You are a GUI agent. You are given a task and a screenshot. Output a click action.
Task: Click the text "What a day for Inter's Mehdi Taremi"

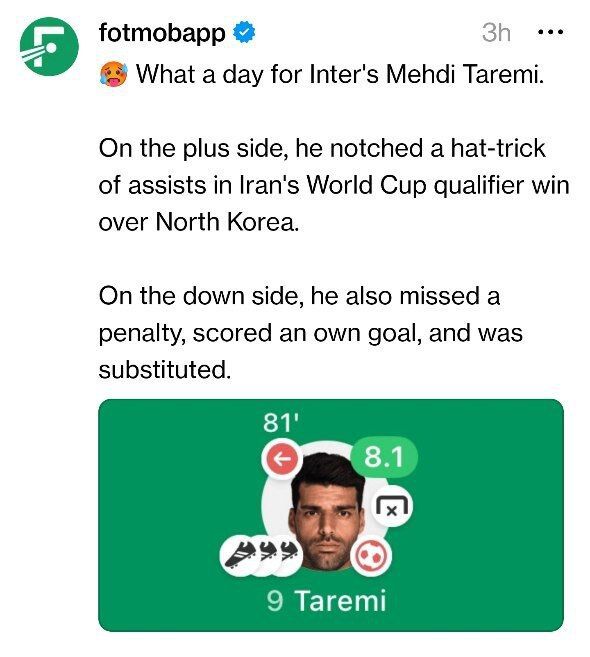click(x=340, y=74)
